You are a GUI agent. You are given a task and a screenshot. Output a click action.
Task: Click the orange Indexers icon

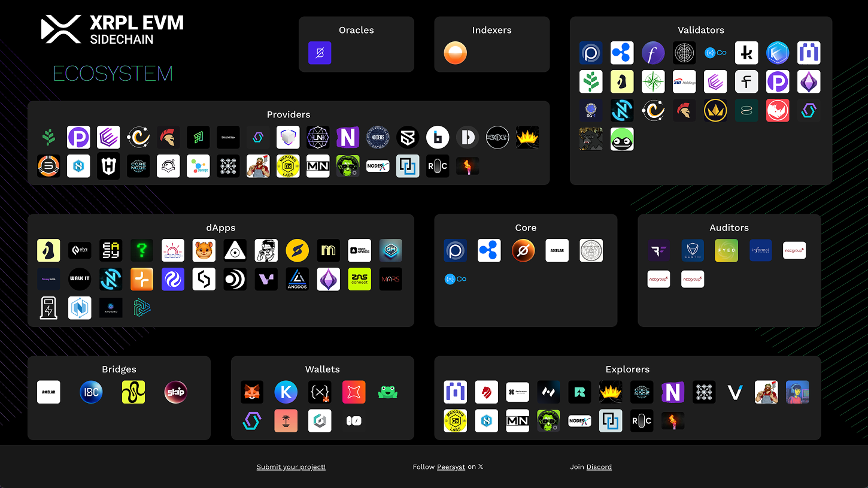pyautogui.click(x=455, y=53)
